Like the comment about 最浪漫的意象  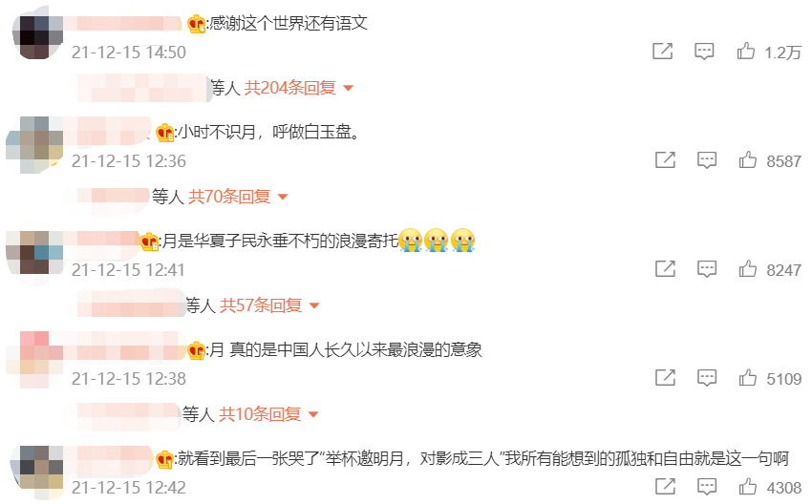(748, 378)
